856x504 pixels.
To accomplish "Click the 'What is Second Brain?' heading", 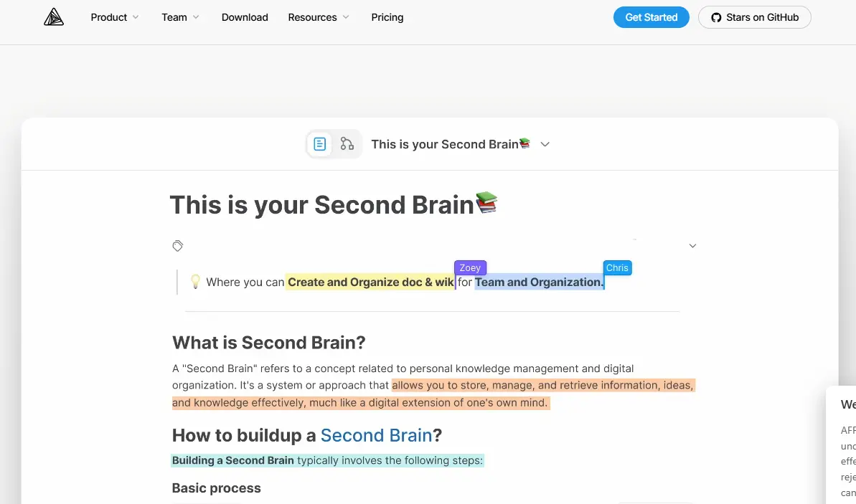I will 268,343.
